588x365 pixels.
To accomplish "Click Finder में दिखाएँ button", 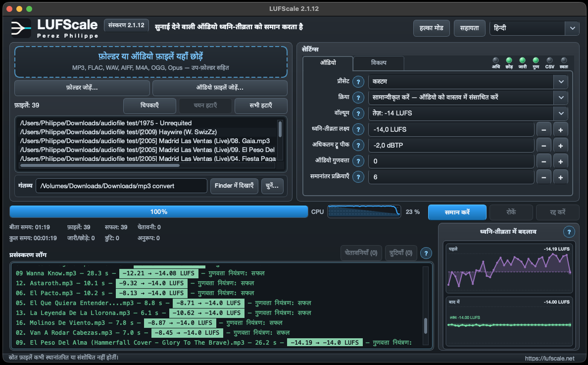I will click(234, 186).
